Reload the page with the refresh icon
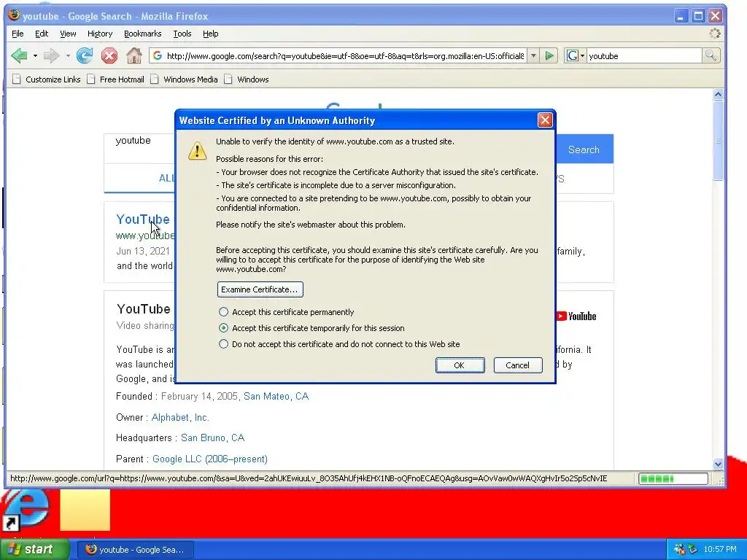 point(85,55)
